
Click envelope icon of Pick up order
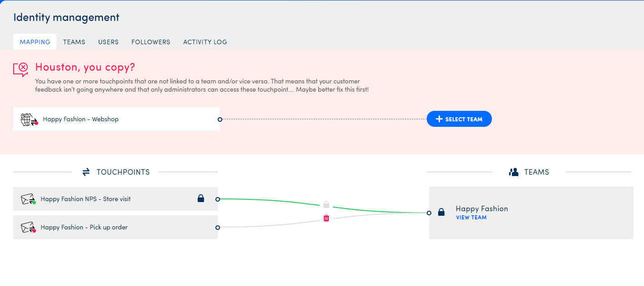(28, 227)
